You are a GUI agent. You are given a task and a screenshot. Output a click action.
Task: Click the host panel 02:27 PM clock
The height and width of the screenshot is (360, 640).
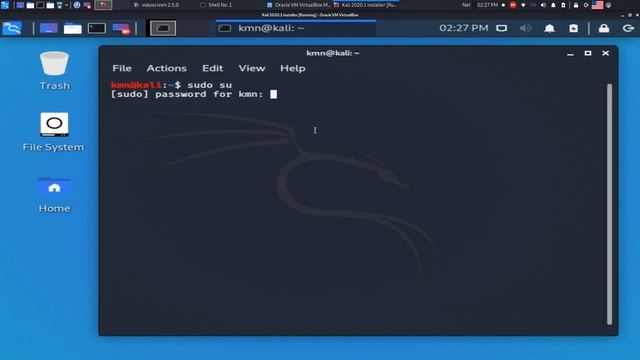487,5
